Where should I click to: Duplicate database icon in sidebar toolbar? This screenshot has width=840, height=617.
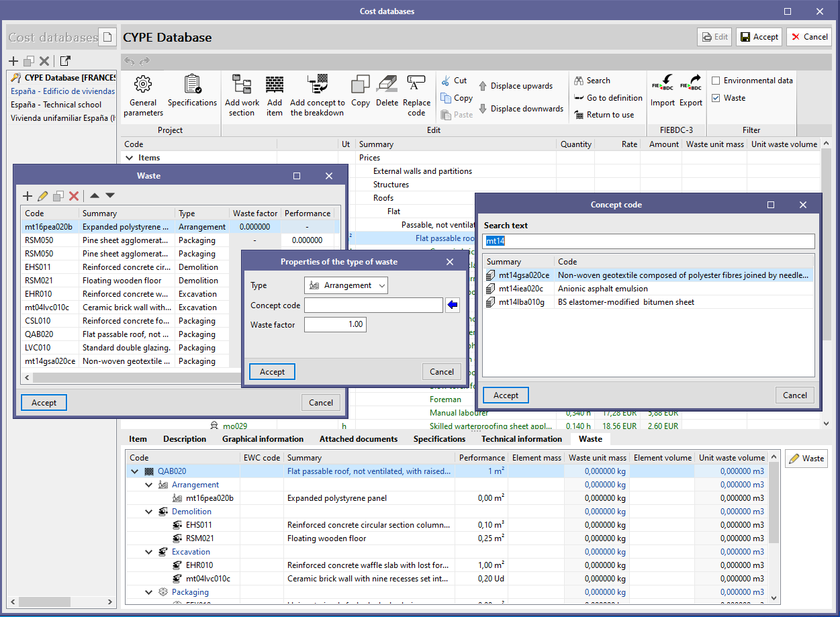[x=29, y=61]
